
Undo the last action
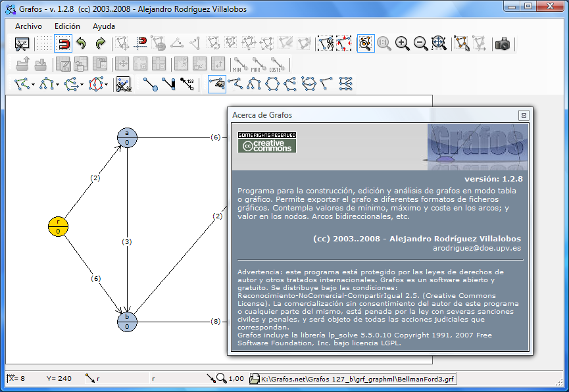[80, 44]
